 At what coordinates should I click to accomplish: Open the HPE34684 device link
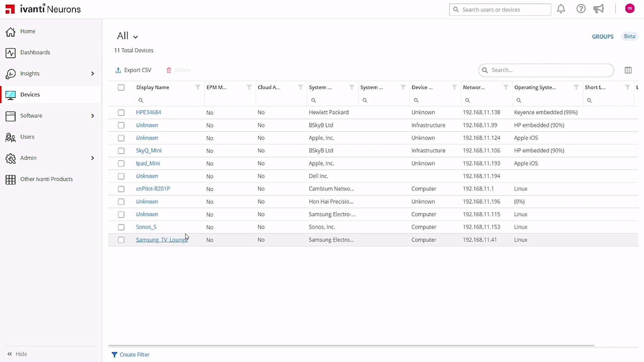point(148,112)
